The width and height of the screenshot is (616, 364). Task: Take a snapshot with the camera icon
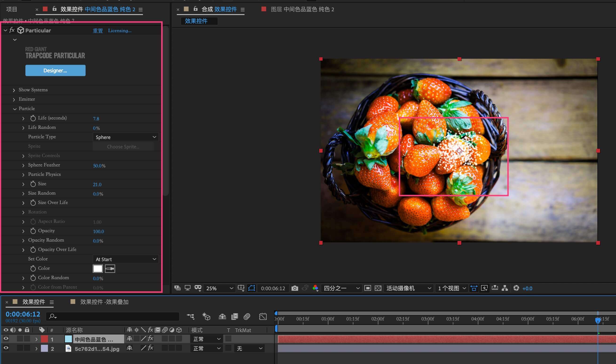(295, 288)
